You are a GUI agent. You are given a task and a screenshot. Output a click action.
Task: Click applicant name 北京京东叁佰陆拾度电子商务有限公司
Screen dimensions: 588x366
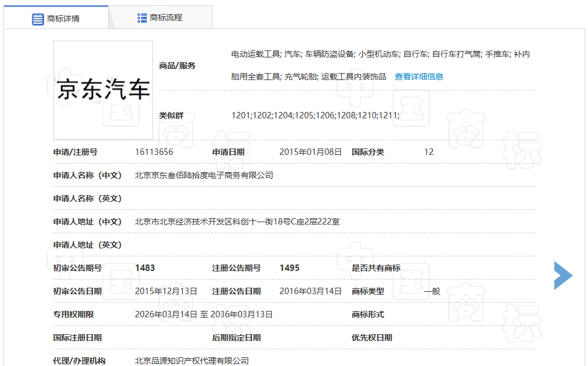click(x=204, y=175)
